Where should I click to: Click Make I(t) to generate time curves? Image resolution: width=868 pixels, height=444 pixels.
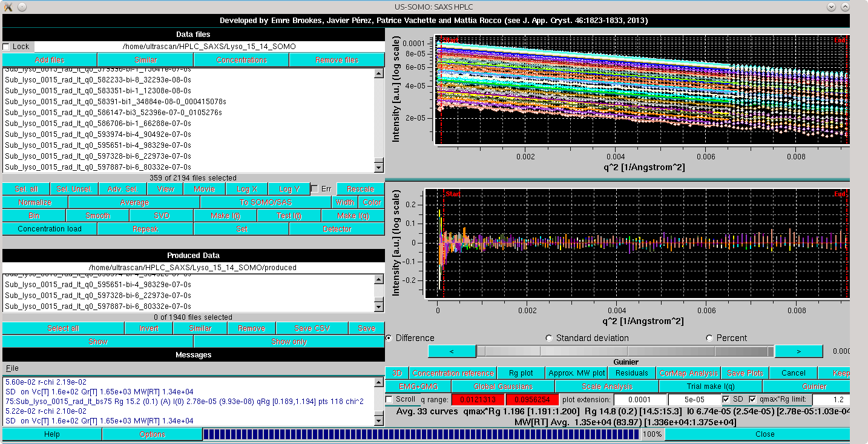click(226, 215)
